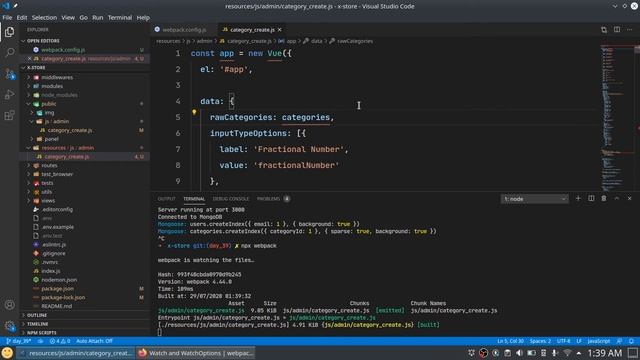Click the volume icon in system tray

click(x=519, y=353)
